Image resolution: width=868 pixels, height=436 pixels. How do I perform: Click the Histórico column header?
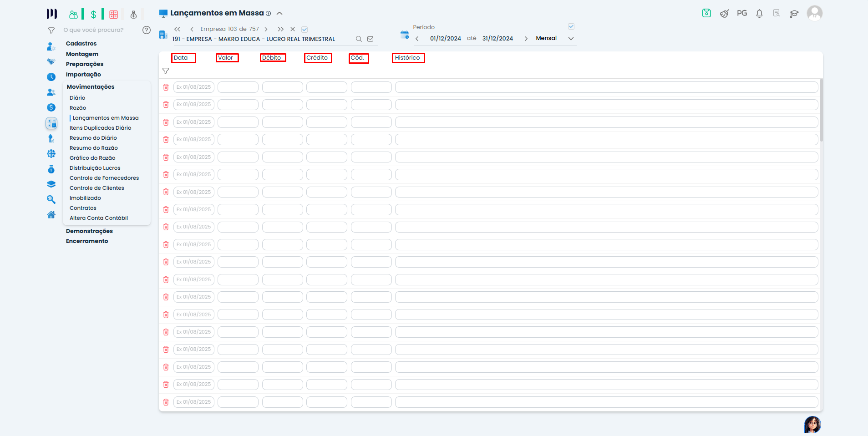(408, 58)
